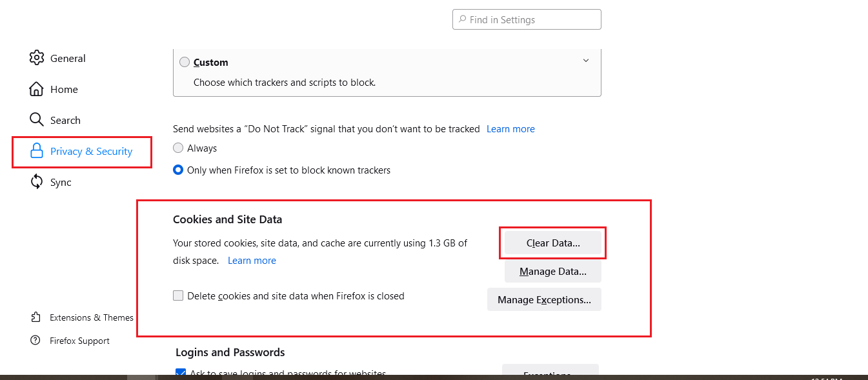Click the General gear icon
868x380 pixels.
[37, 58]
